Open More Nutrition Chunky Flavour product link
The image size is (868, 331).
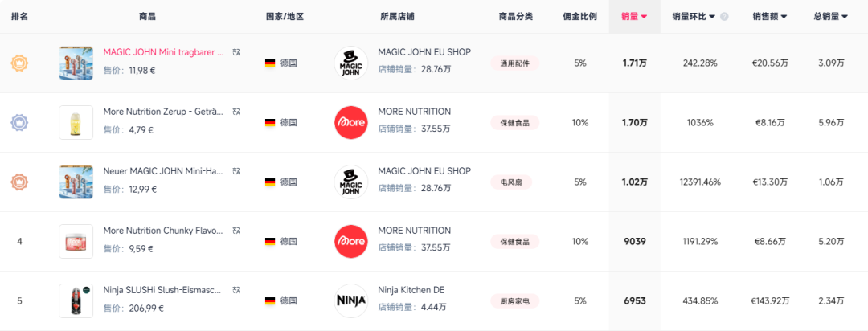tap(164, 231)
